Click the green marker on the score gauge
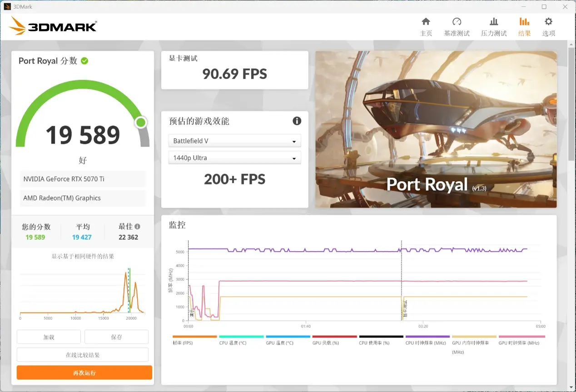This screenshot has width=576, height=392. pyautogui.click(x=141, y=122)
